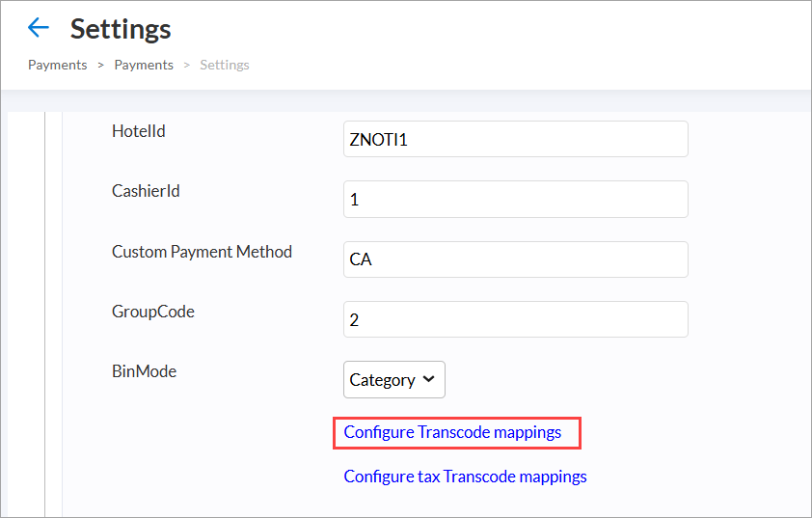
Task: Click the HotelId field label
Action: click(138, 131)
